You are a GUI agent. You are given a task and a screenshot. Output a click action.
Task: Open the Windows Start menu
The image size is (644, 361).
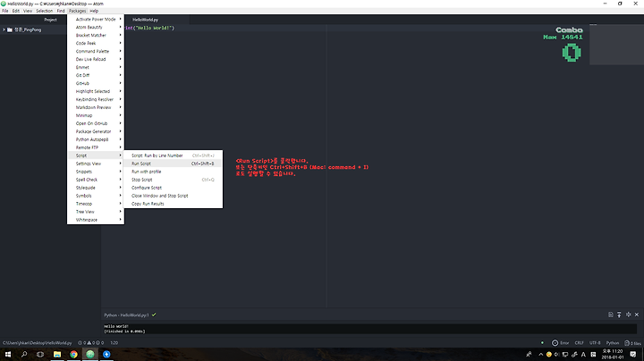[8, 354]
